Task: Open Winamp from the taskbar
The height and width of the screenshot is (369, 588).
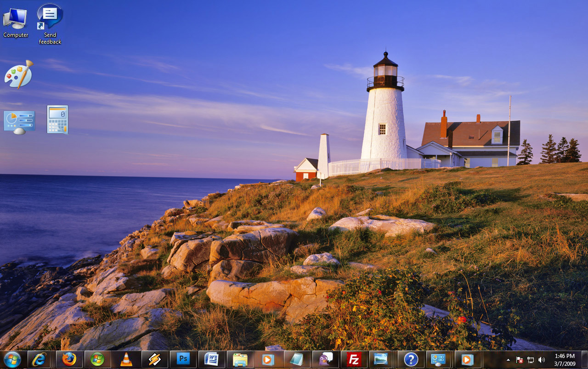Action: coord(155,359)
